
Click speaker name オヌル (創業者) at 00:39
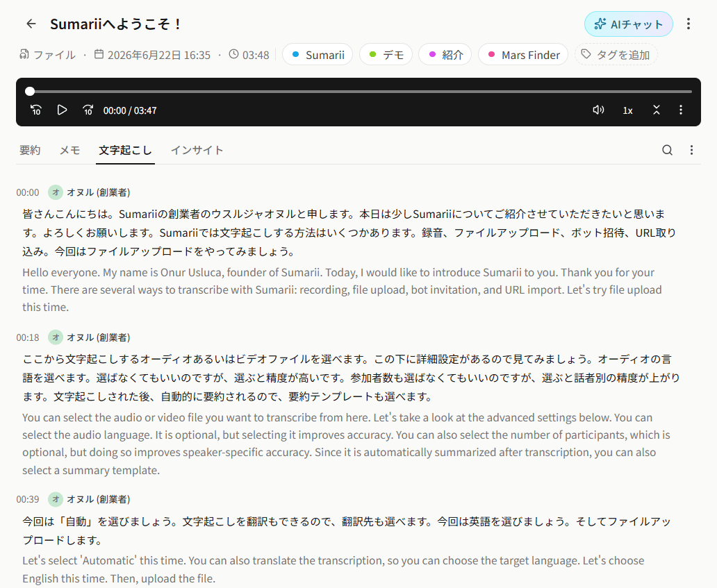click(x=99, y=499)
